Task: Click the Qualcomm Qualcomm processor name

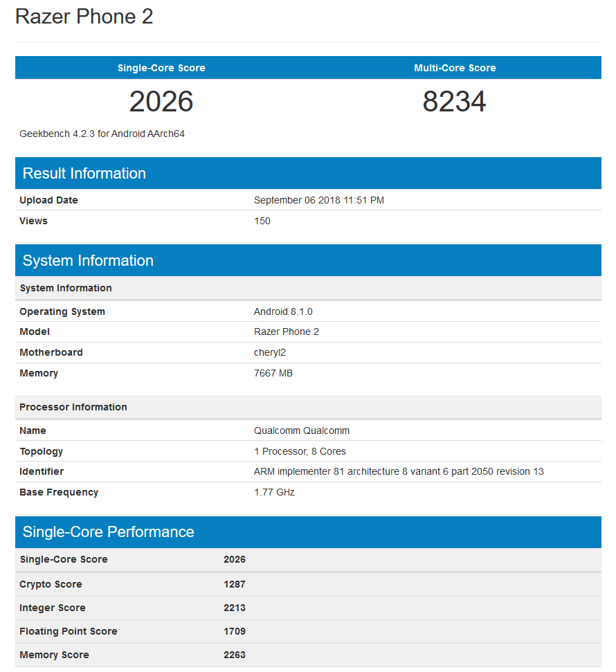Action: point(302,430)
